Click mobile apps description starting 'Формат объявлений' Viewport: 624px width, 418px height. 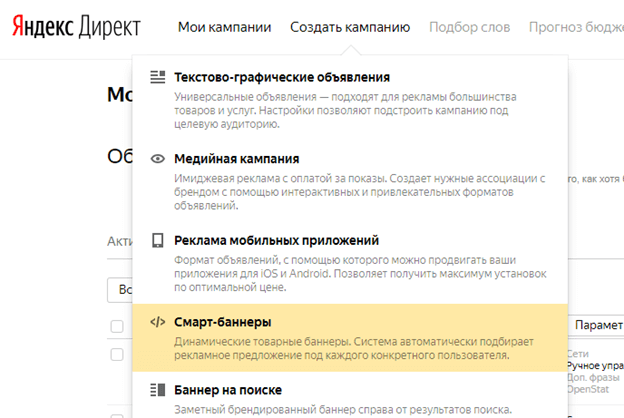click(360, 273)
